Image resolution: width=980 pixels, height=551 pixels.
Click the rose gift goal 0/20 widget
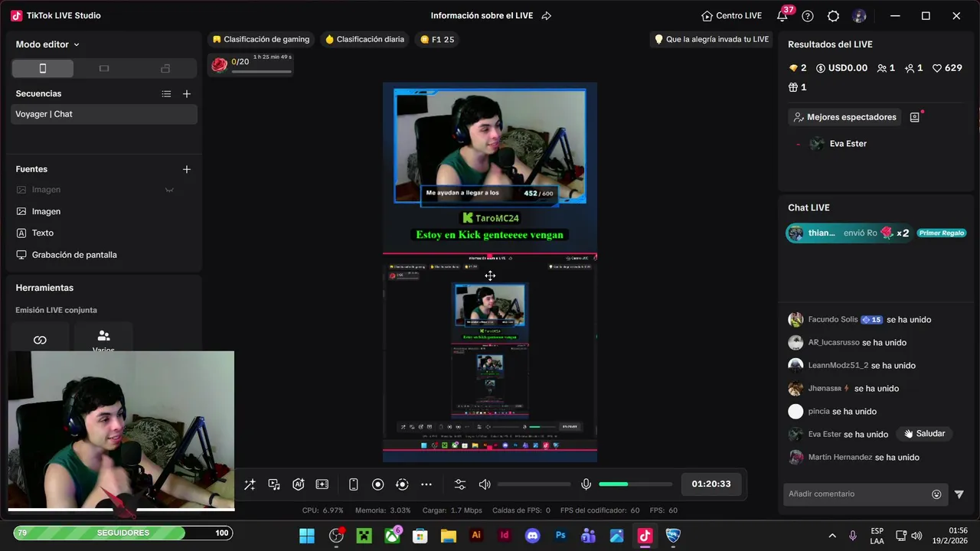coord(251,64)
